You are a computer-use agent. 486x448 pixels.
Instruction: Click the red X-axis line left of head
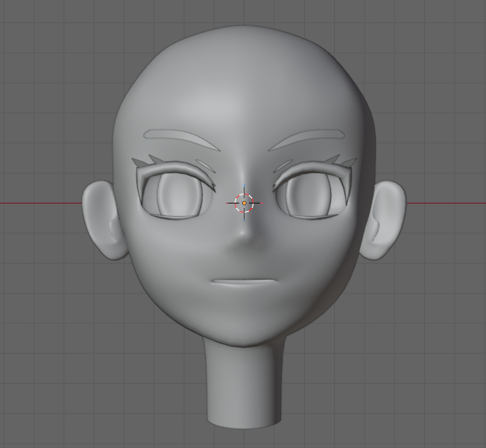[37, 203]
